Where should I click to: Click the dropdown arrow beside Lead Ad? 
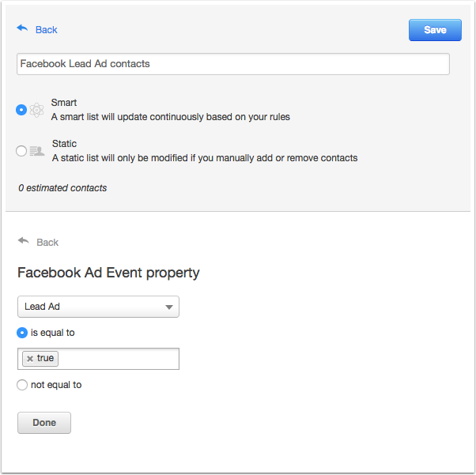coord(169,307)
